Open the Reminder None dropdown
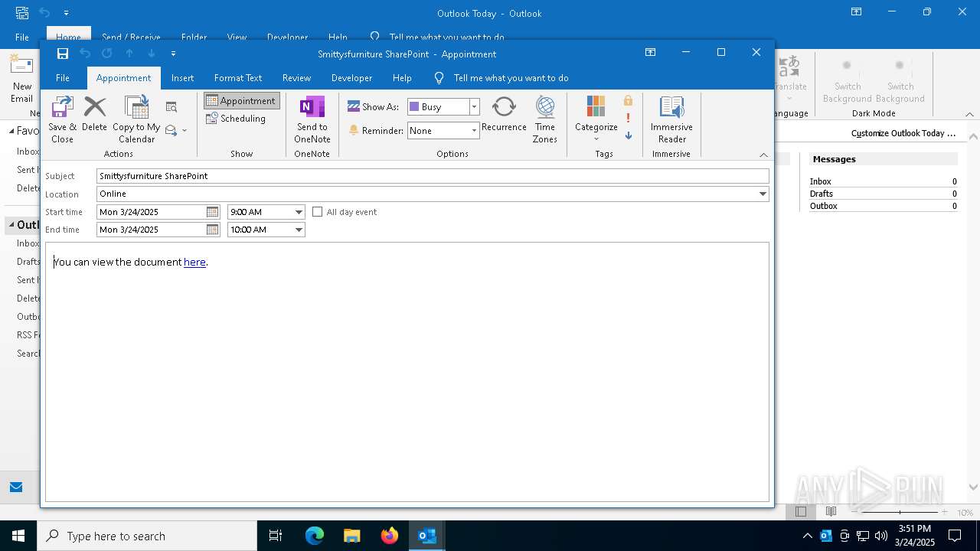 (x=474, y=131)
